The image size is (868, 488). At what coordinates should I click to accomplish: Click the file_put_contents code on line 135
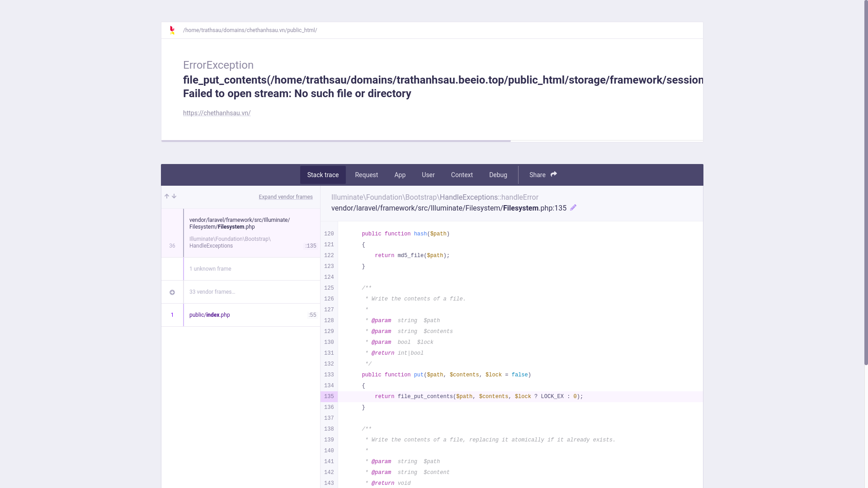(x=479, y=397)
